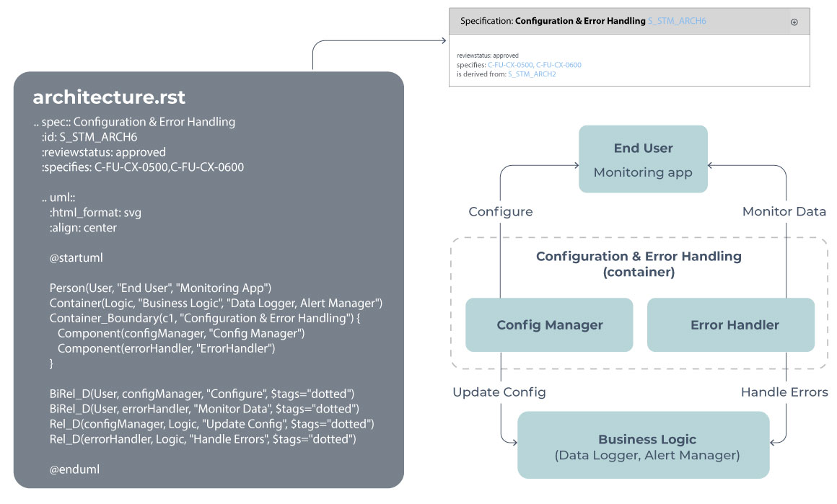Screen dimensions: 837x504
Task: Click the 'Configure' relation label
Action: click(x=500, y=212)
